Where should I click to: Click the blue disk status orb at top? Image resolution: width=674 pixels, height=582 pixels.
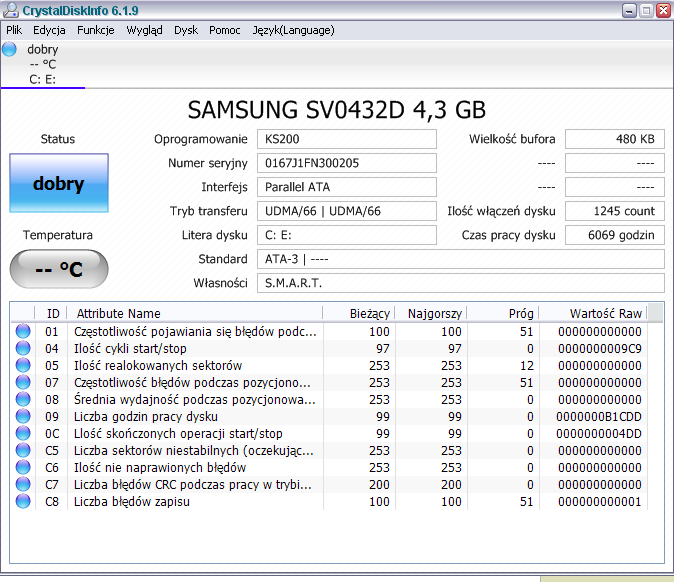[9, 49]
